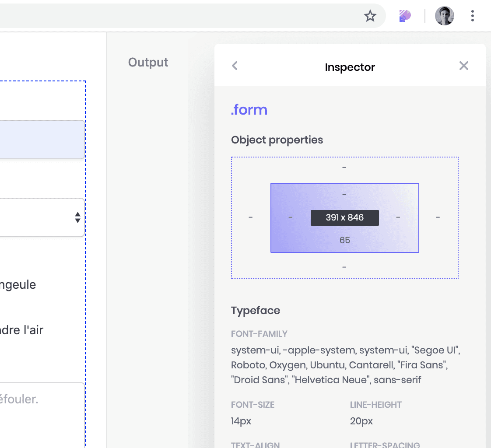Click the font-family value starting 'system-ui'

346,365
